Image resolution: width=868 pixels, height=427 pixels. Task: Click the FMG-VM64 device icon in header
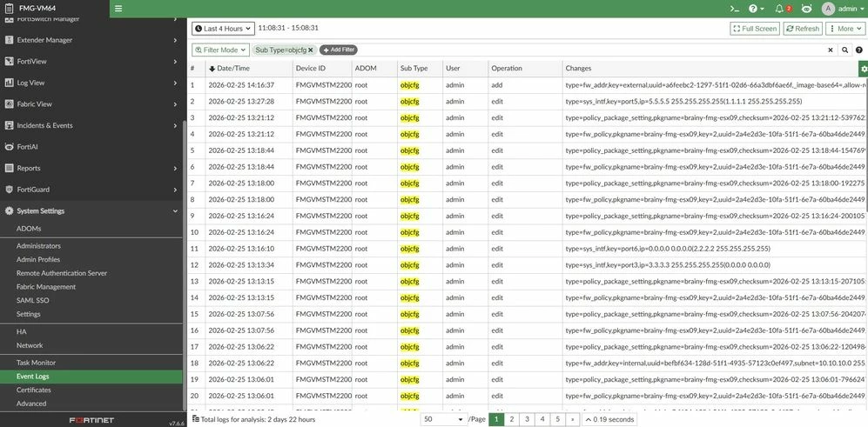click(x=9, y=9)
